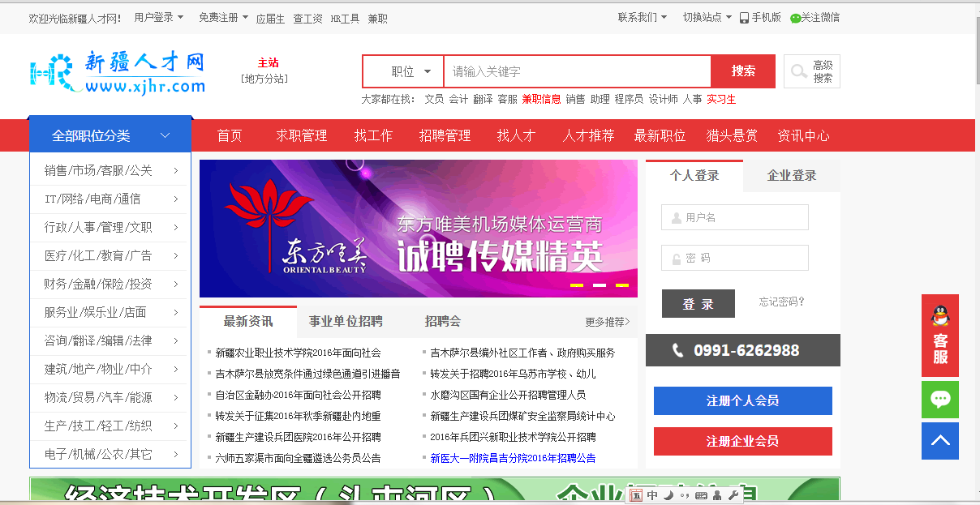Collapse the 全部职位分类 category menu

(110, 135)
